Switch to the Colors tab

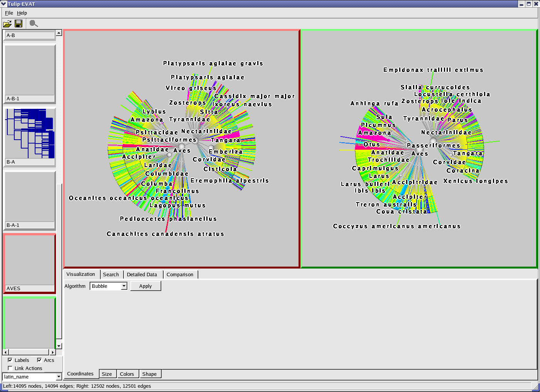click(x=127, y=374)
